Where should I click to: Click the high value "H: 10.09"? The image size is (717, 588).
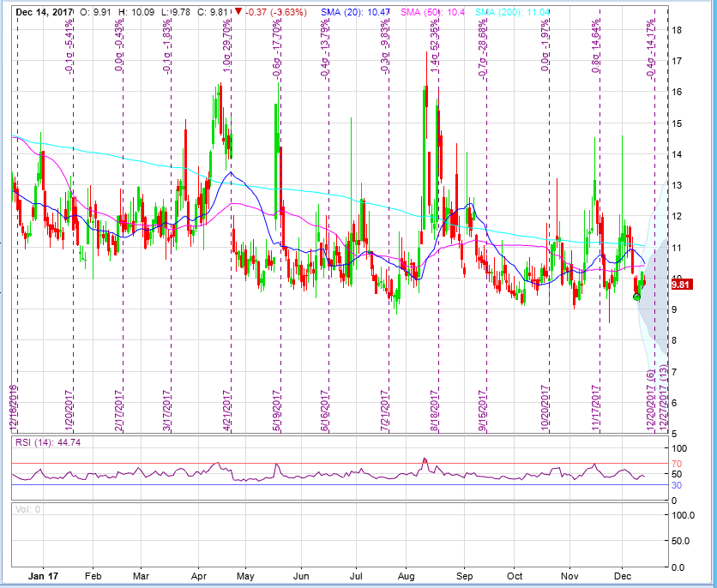coord(136,12)
